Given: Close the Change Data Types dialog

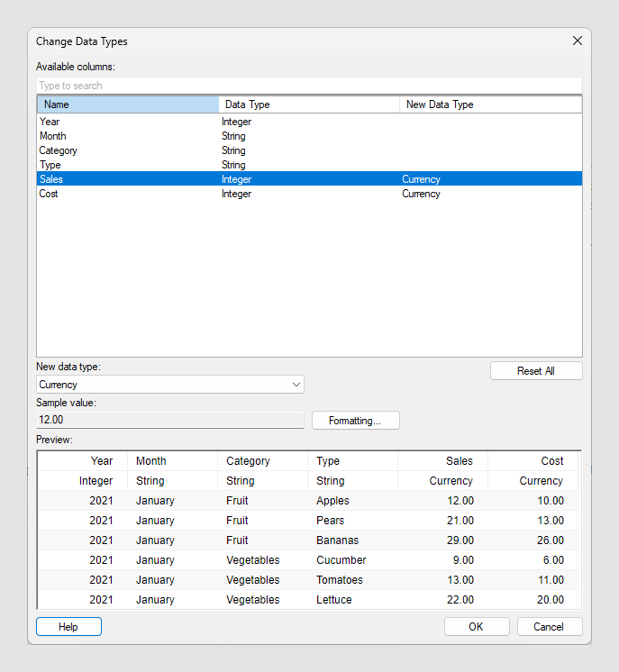Looking at the screenshot, I should point(578,41).
